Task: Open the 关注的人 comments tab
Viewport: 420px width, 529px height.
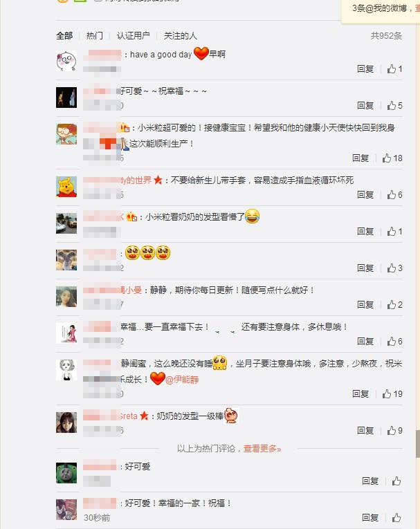Action: coord(180,36)
